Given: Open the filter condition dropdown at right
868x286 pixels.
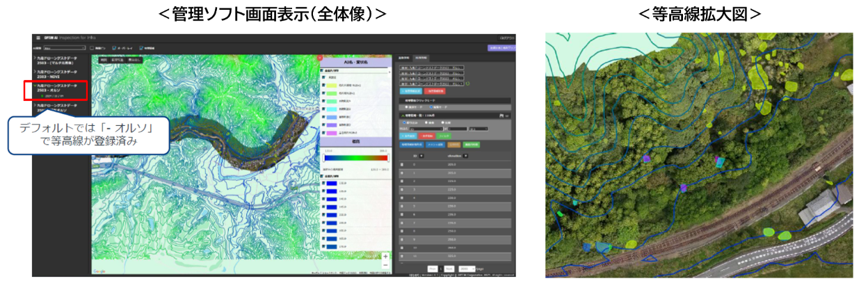Looking at the screenshot, I should 479,129.
